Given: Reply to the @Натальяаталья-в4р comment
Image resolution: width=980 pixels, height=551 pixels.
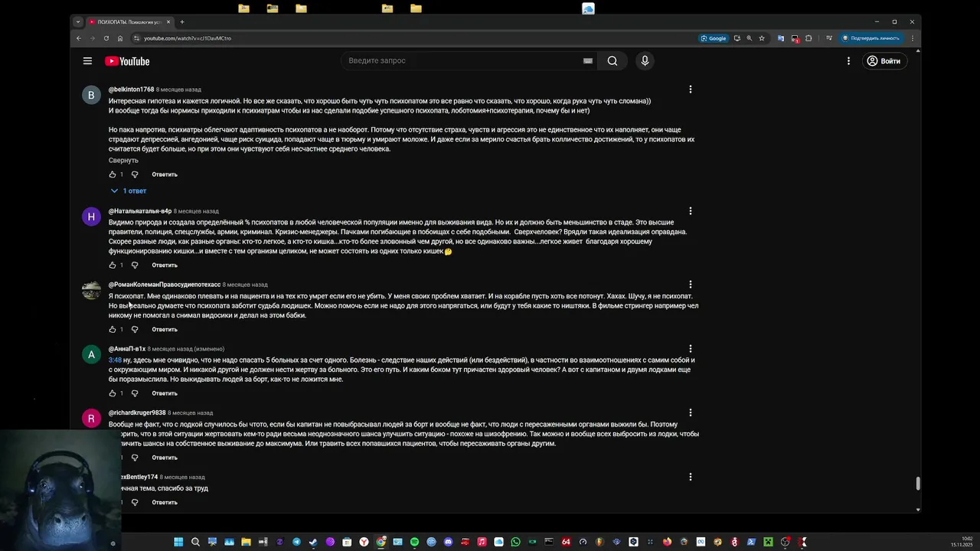Looking at the screenshot, I should tap(165, 266).
